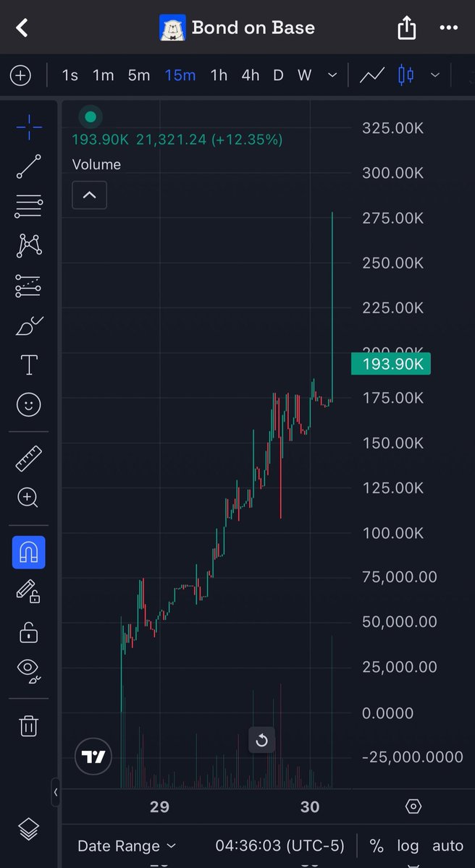Select the D daily interval
This screenshot has height=868, width=475.
278,75
